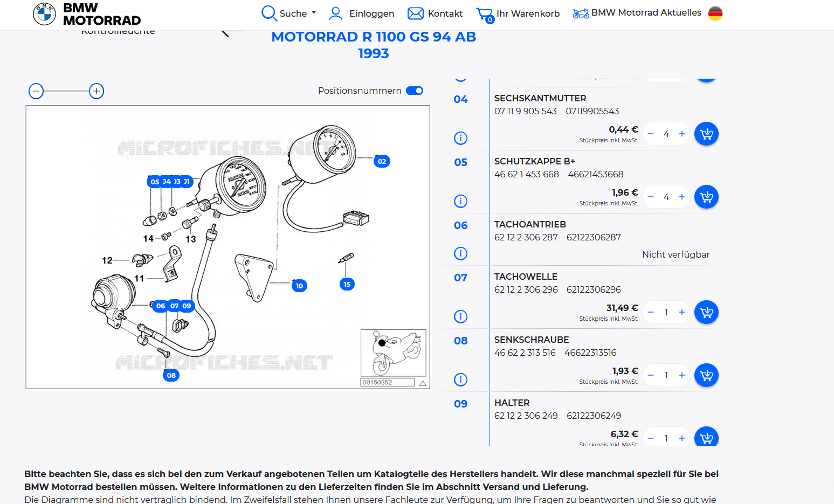Click Sechskantmutter quantity field
This screenshot has height=504, width=834.
click(x=666, y=134)
